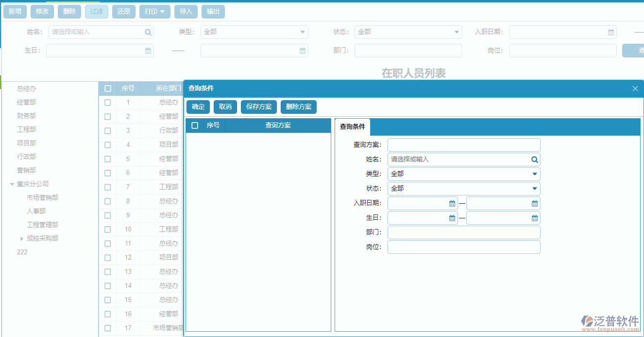
Task: Check the select-all checkbox in list header
Action: pos(107,89)
